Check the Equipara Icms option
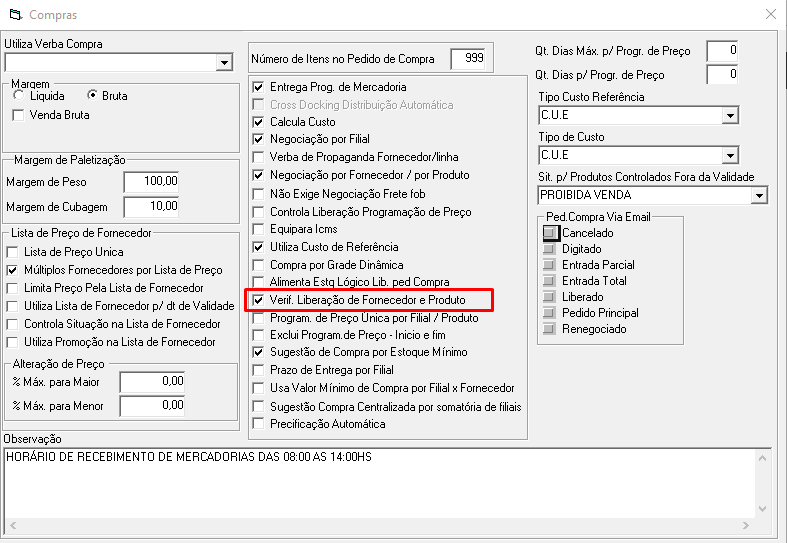787x543 pixels. (258, 229)
